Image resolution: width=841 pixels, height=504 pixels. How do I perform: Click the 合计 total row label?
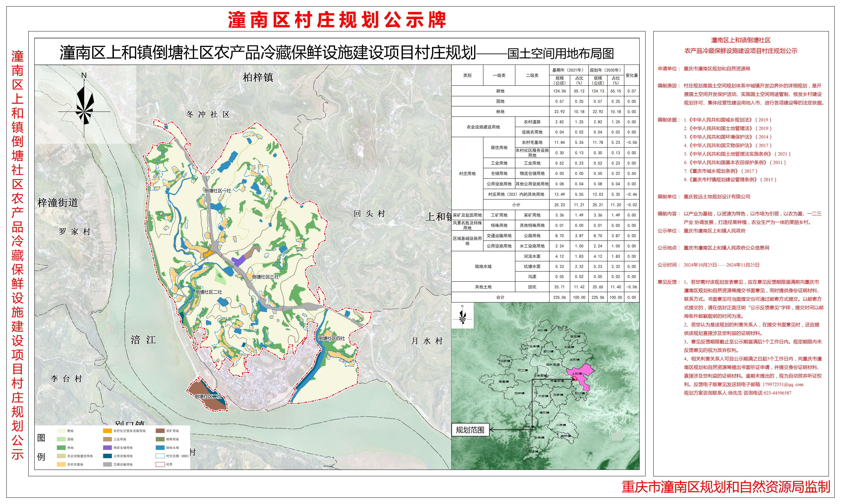pyautogui.click(x=500, y=297)
